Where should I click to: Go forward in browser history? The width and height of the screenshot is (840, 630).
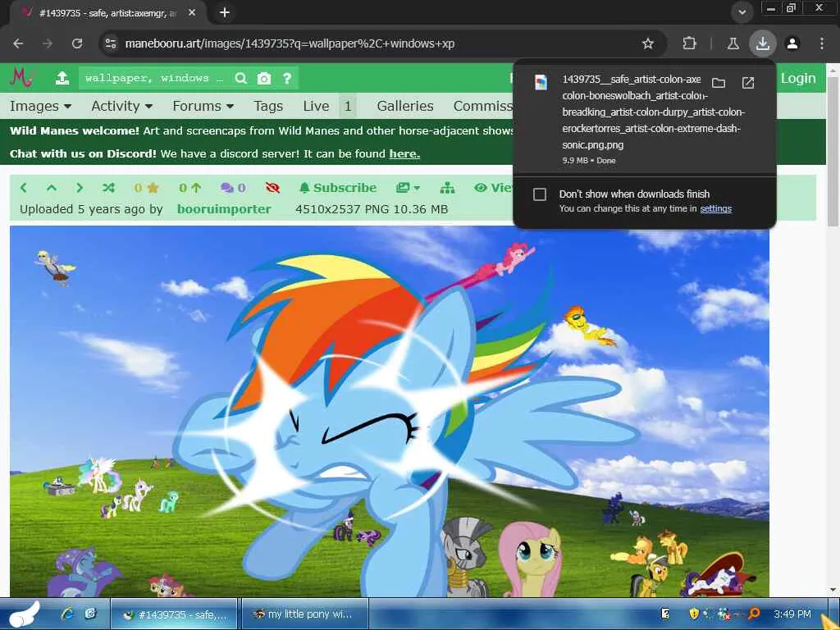coord(48,43)
